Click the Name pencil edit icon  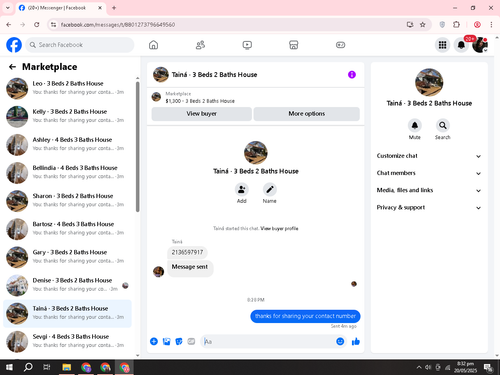coord(270,189)
